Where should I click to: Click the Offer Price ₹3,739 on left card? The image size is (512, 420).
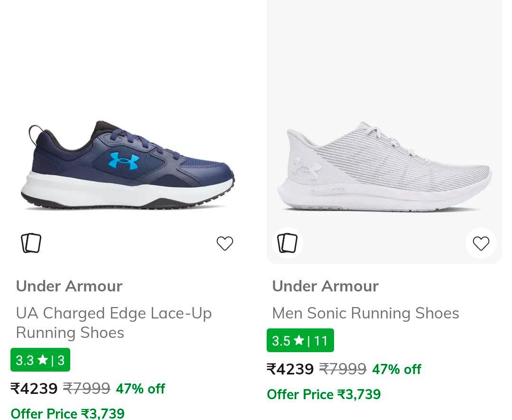(x=67, y=412)
